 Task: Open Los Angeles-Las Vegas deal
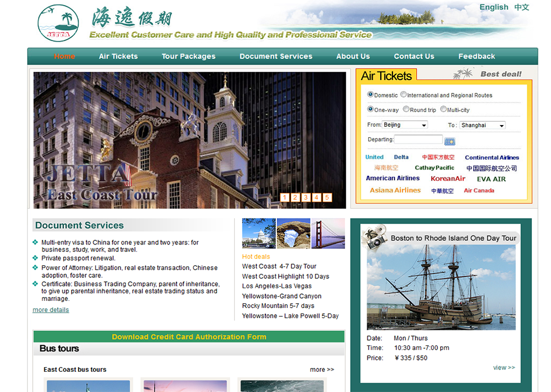[276, 286]
